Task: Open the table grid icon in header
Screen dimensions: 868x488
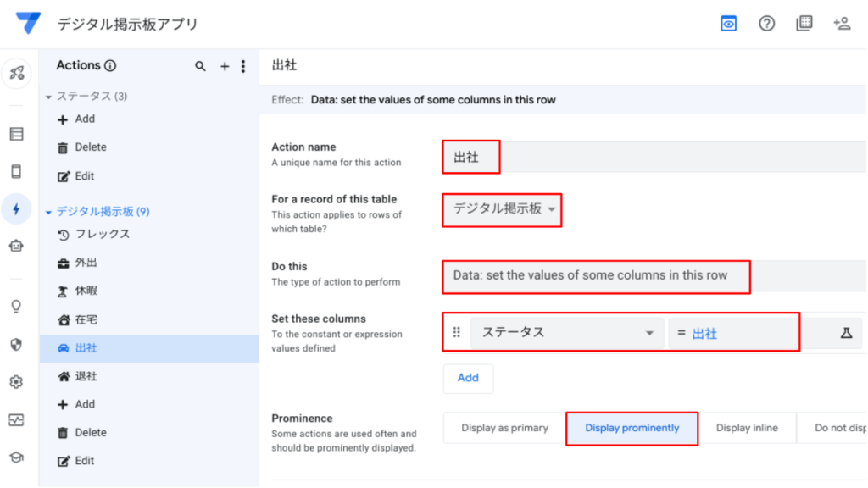Action: (804, 23)
